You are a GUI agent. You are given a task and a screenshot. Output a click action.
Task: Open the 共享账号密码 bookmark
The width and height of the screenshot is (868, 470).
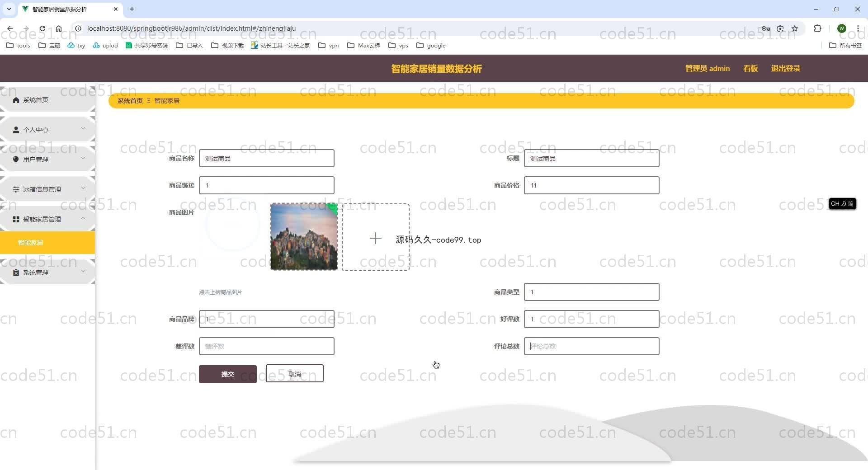[x=146, y=45]
